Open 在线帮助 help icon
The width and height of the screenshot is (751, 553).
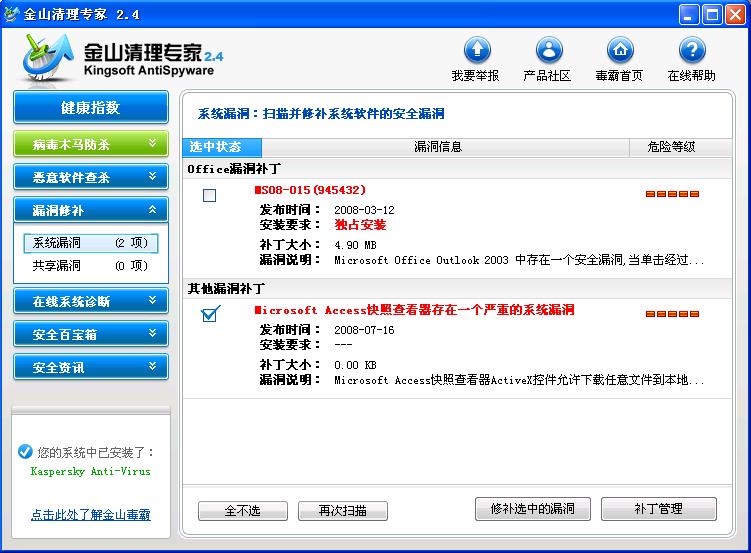tap(692, 50)
